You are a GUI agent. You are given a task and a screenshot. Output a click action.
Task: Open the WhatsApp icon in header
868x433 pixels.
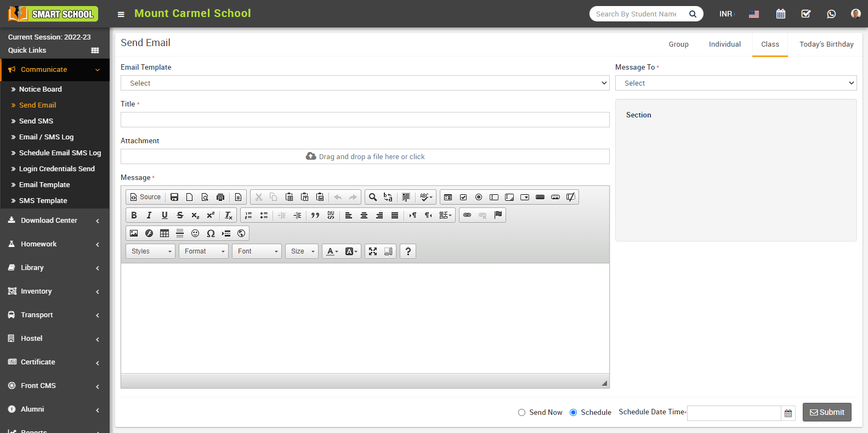(x=831, y=14)
